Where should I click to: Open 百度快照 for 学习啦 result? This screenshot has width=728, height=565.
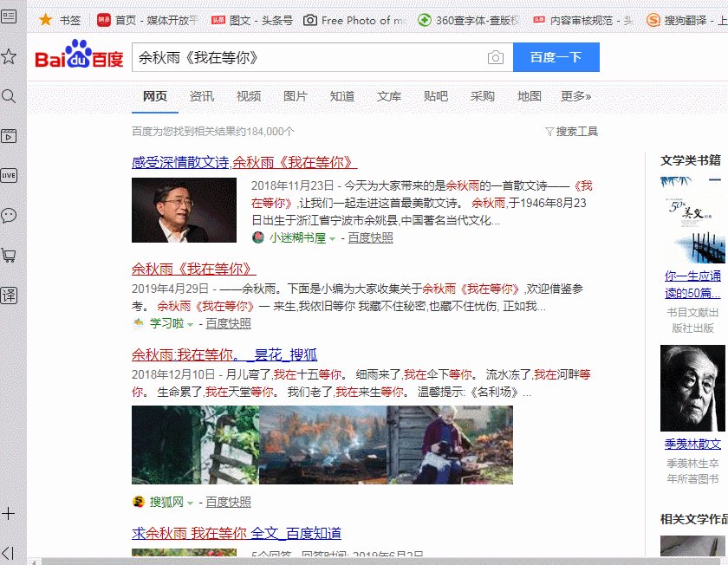[228, 323]
